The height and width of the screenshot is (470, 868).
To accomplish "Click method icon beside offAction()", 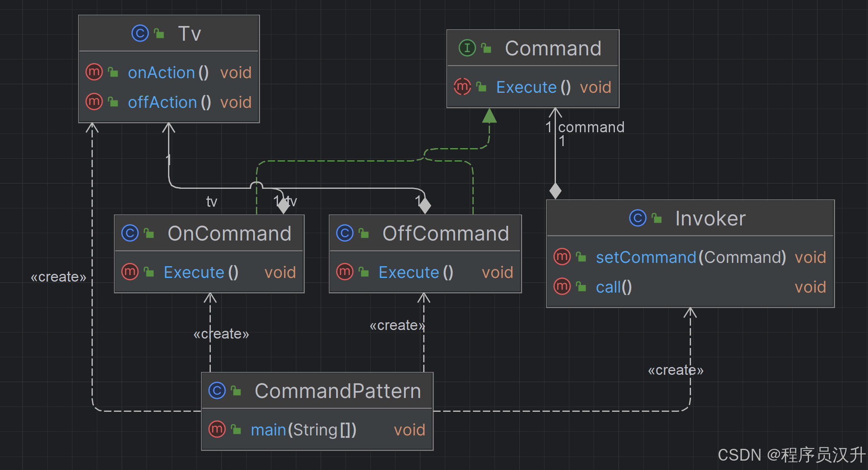I will click(x=94, y=102).
